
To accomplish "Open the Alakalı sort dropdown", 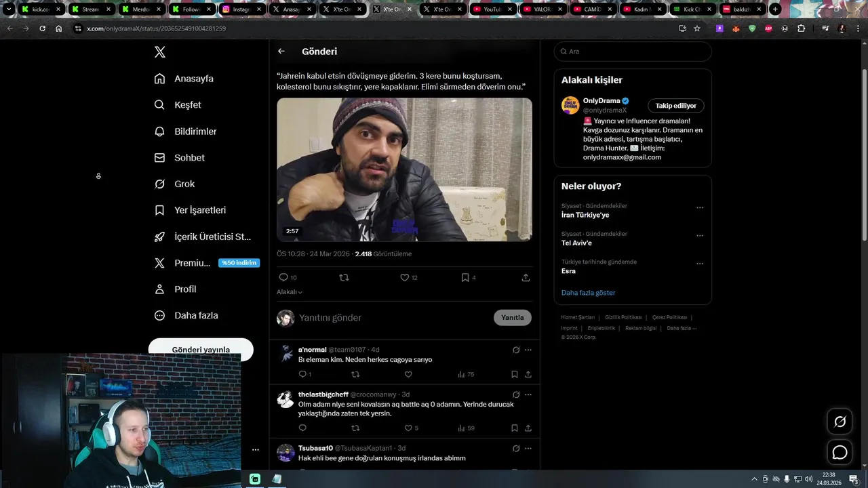I will click(x=290, y=292).
